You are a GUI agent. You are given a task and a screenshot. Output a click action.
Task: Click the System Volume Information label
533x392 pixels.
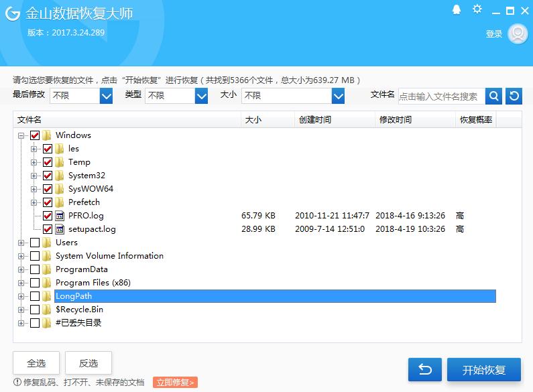(x=109, y=256)
